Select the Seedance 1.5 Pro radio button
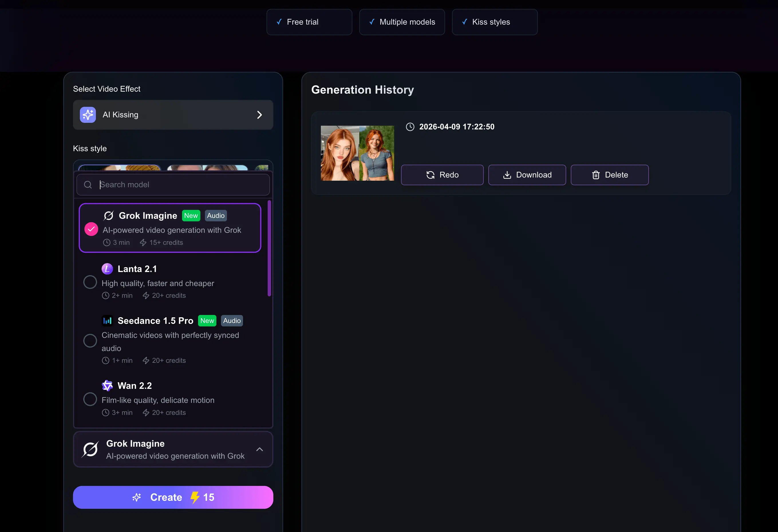The height and width of the screenshot is (532, 778). [x=90, y=341]
